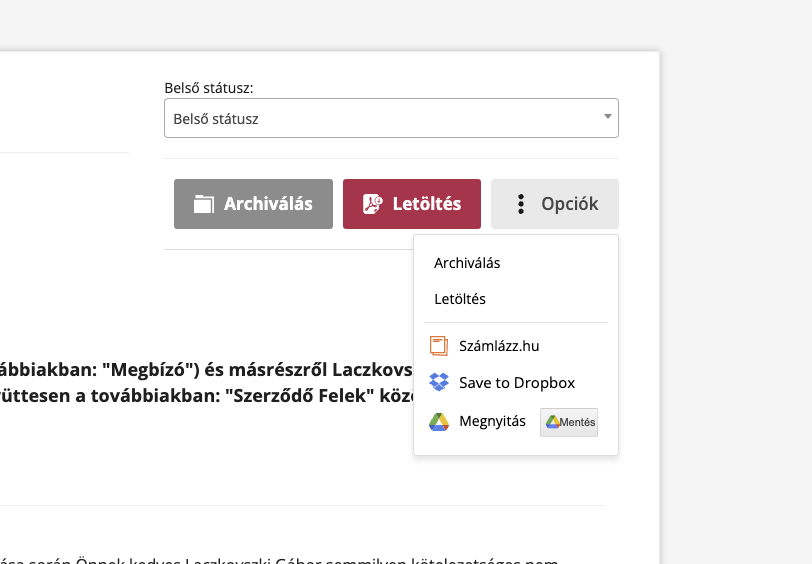Click the orange Számlázz.hu invoice icon

[x=438, y=346]
